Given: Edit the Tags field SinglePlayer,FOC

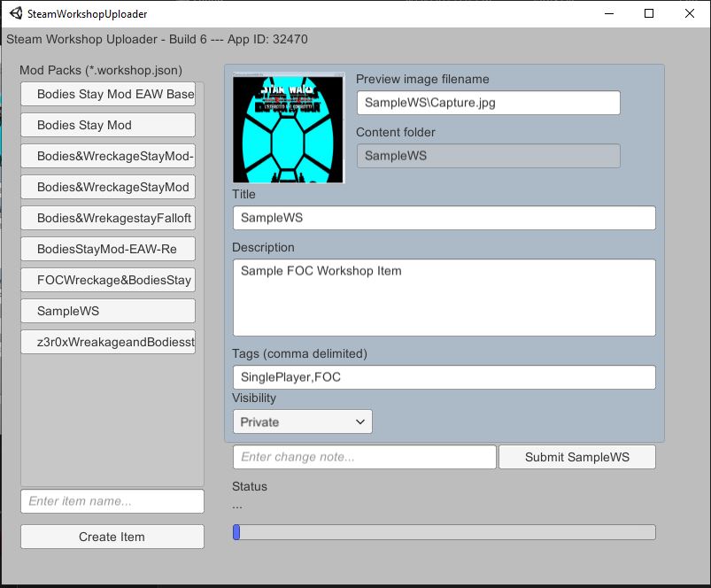Looking at the screenshot, I should pyautogui.click(x=444, y=377).
